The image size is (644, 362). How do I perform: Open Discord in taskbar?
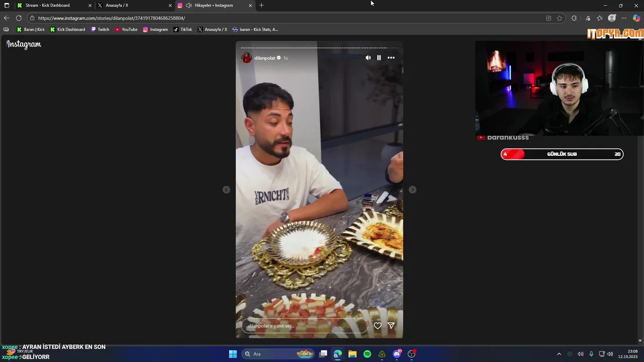397,354
